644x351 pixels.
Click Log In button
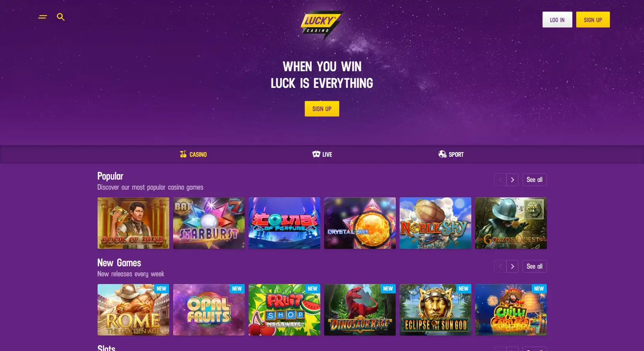click(x=557, y=20)
